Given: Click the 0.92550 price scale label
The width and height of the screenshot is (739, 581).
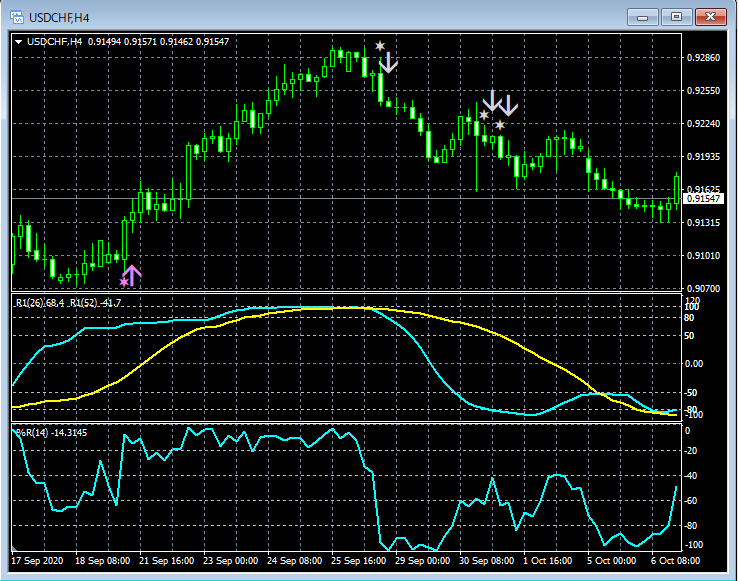Looking at the screenshot, I should 704,90.
